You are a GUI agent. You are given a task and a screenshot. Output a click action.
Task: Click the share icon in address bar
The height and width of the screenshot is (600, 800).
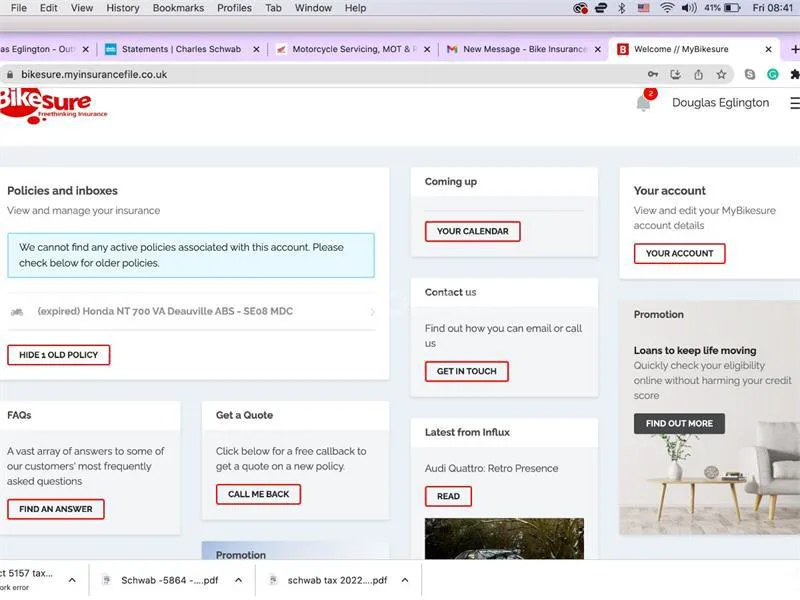point(698,74)
